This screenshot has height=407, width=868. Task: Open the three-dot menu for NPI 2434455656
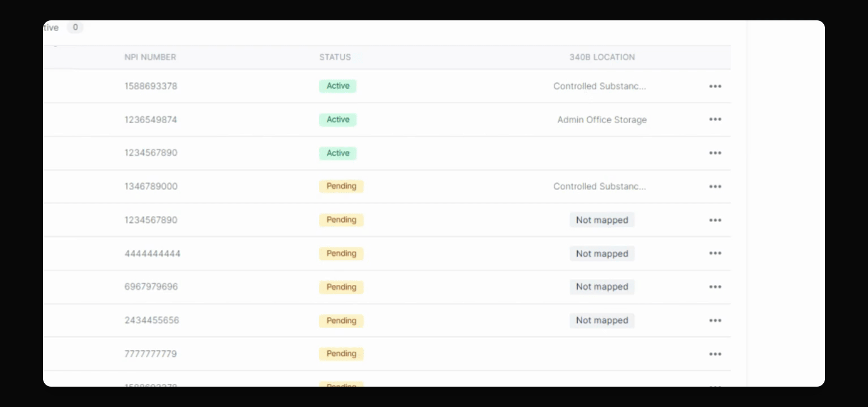(x=715, y=321)
